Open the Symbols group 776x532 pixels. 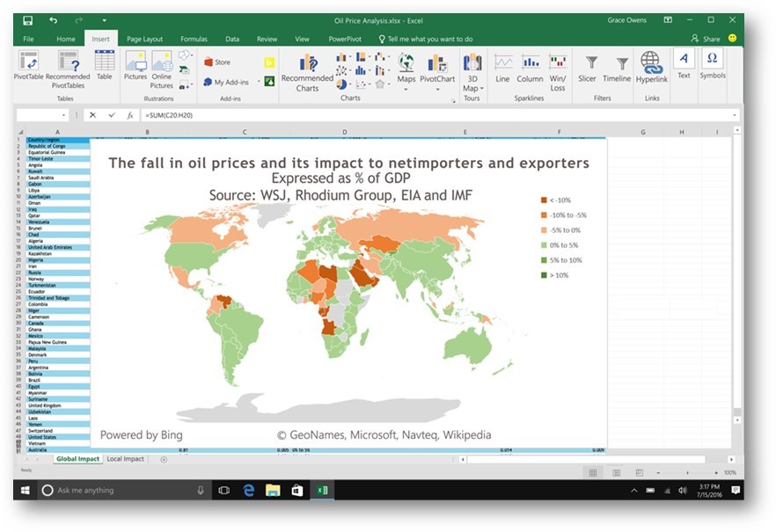(713, 64)
